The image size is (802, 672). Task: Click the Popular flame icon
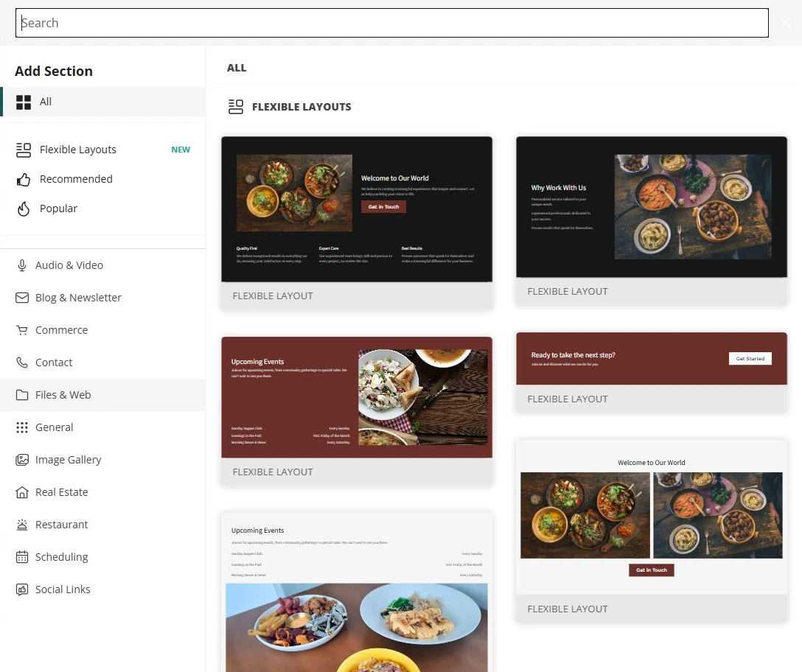pyautogui.click(x=24, y=209)
